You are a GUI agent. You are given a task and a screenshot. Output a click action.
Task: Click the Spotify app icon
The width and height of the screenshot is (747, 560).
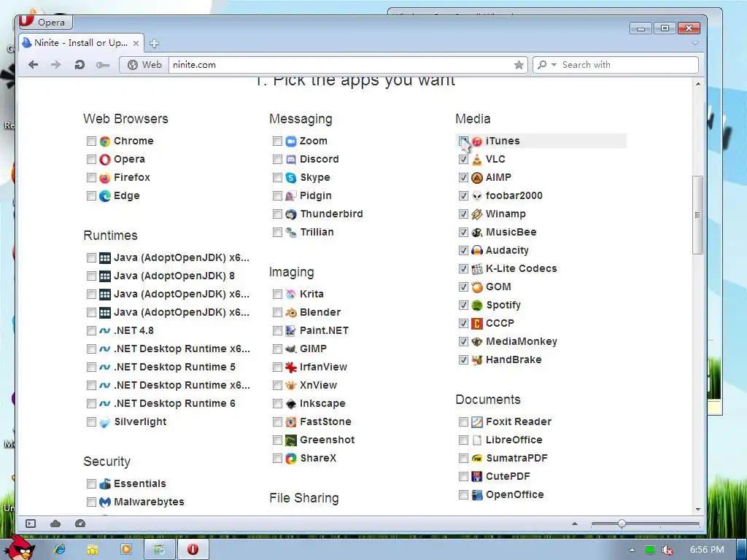coord(477,306)
